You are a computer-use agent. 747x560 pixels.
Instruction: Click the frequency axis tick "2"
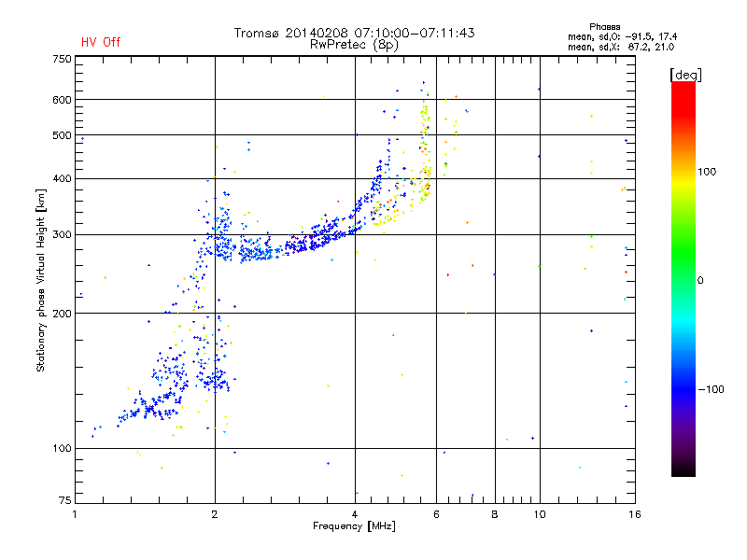tap(215, 514)
